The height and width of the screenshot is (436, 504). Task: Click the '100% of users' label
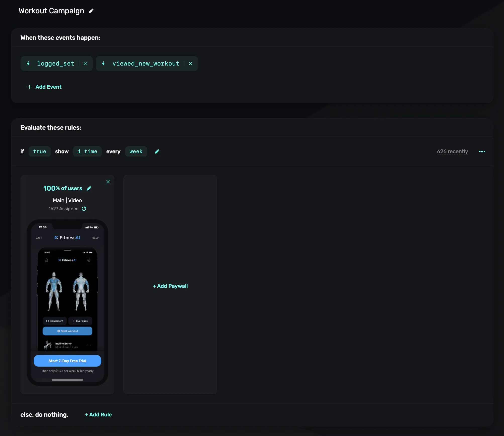click(63, 188)
